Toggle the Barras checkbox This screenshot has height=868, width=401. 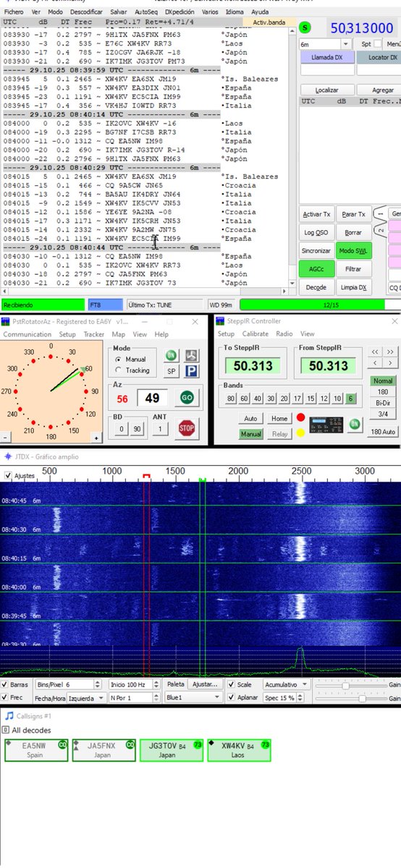(x=6, y=684)
